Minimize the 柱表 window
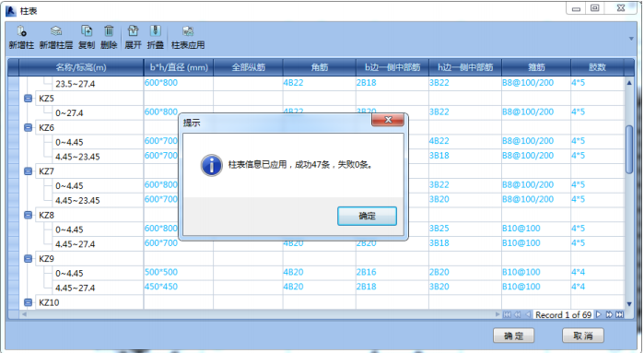644x353 pixels. click(576, 8)
